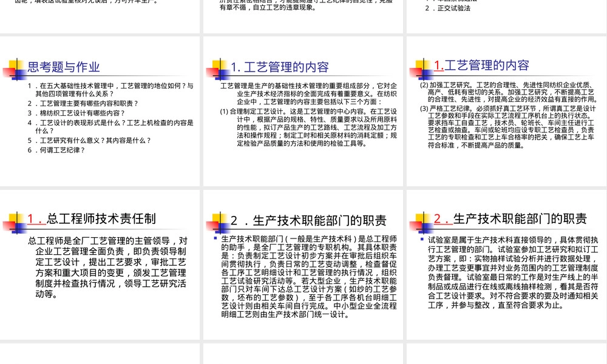The height and width of the screenshot is (364, 607).
Task: Click paragraph starting 总工程师是全厂工艺管理的主管领导
Action: [107, 268]
